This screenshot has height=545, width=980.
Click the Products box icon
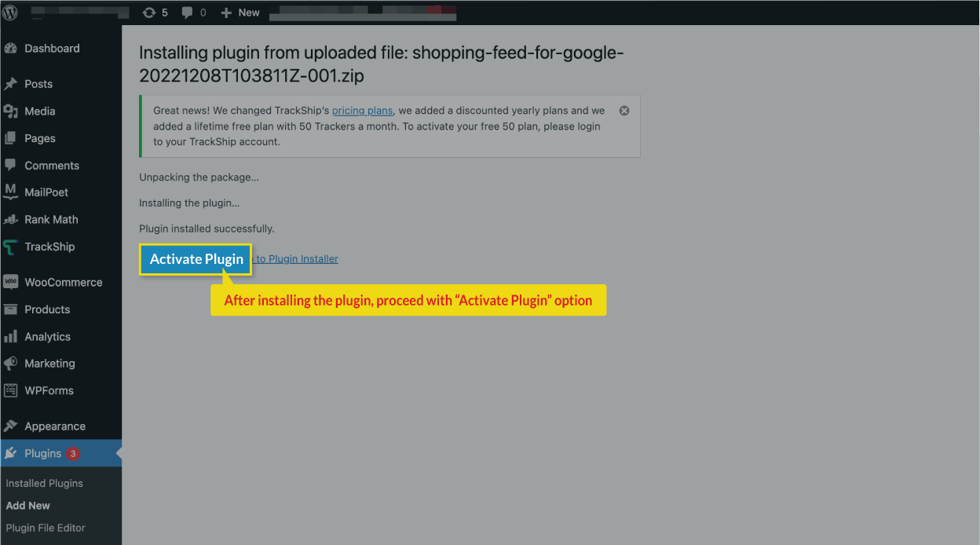tap(10, 309)
